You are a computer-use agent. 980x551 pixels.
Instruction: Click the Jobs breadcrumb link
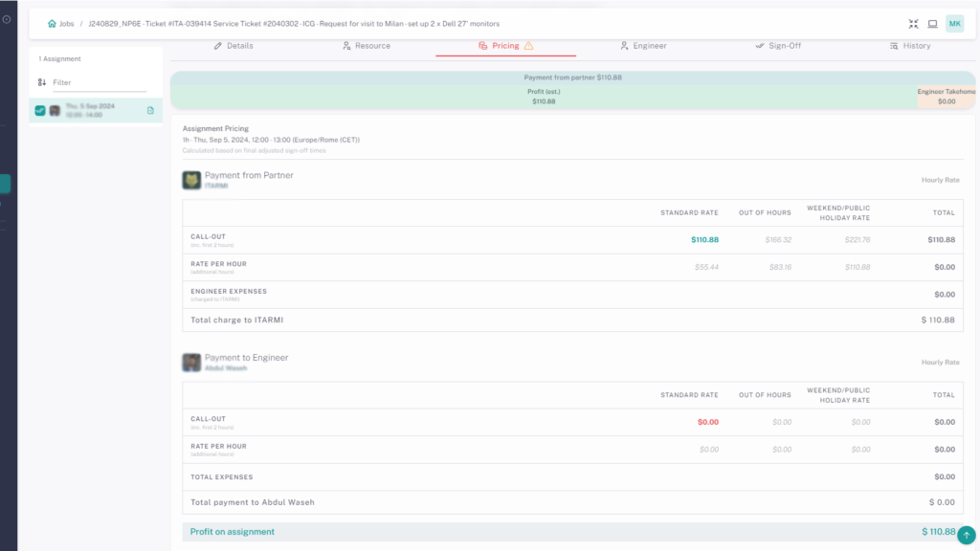tap(67, 23)
